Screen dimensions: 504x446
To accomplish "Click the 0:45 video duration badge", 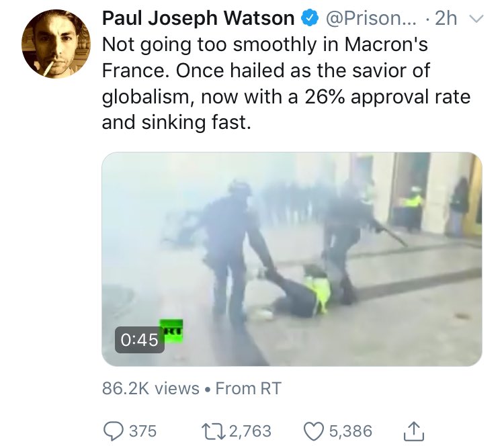I will 140,340.
